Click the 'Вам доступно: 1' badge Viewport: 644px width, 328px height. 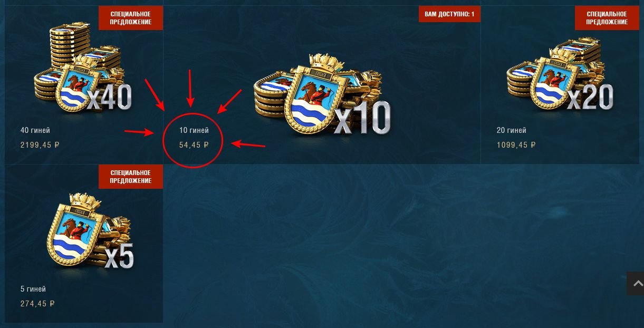(x=449, y=14)
